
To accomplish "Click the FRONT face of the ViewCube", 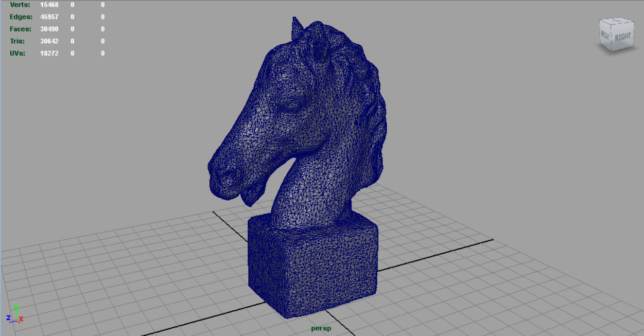I will tap(605, 35).
